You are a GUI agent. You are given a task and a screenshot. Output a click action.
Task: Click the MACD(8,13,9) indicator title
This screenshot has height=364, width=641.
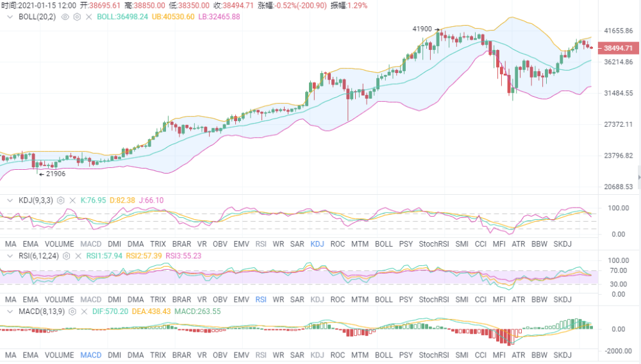[x=42, y=311]
